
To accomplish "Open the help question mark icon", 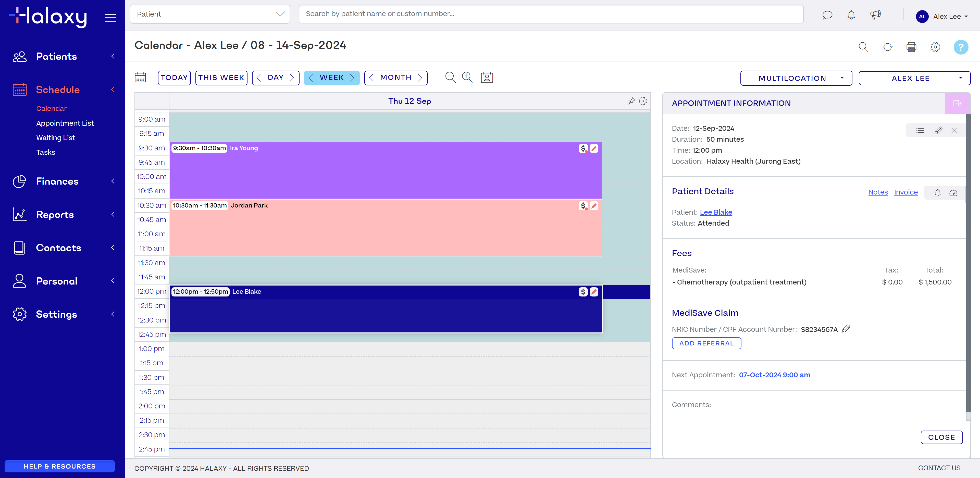I will coord(961,47).
